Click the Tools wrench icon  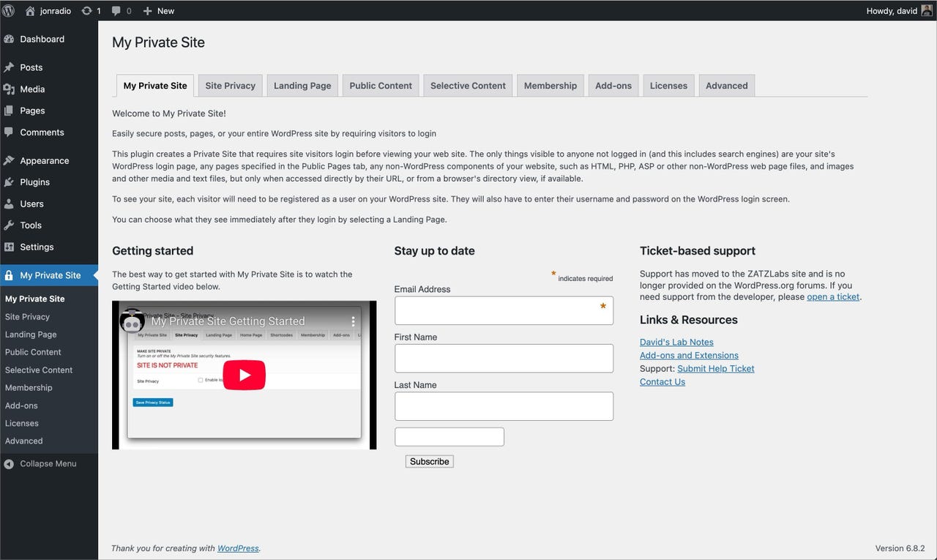coord(9,225)
